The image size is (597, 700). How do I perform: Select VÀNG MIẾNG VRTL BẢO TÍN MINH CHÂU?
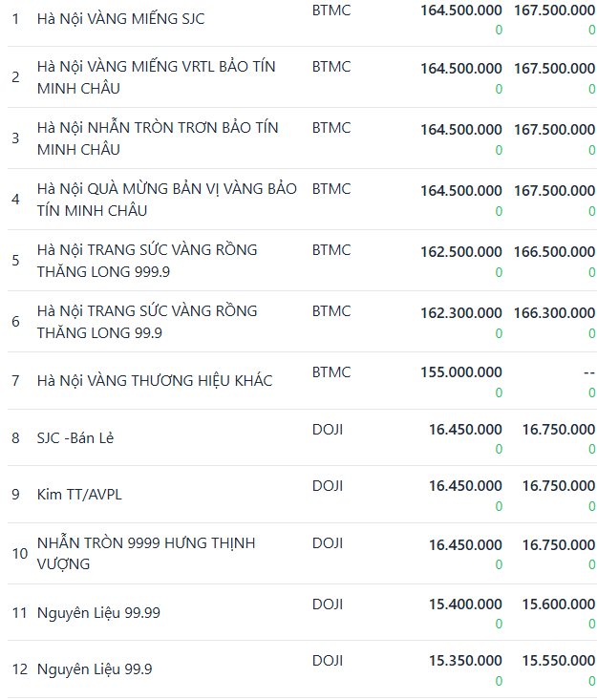[155, 77]
